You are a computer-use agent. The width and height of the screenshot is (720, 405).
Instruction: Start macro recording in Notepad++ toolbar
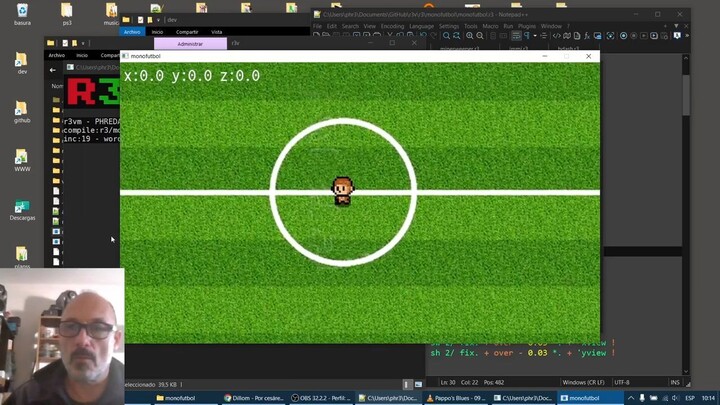[x=623, y=36]
